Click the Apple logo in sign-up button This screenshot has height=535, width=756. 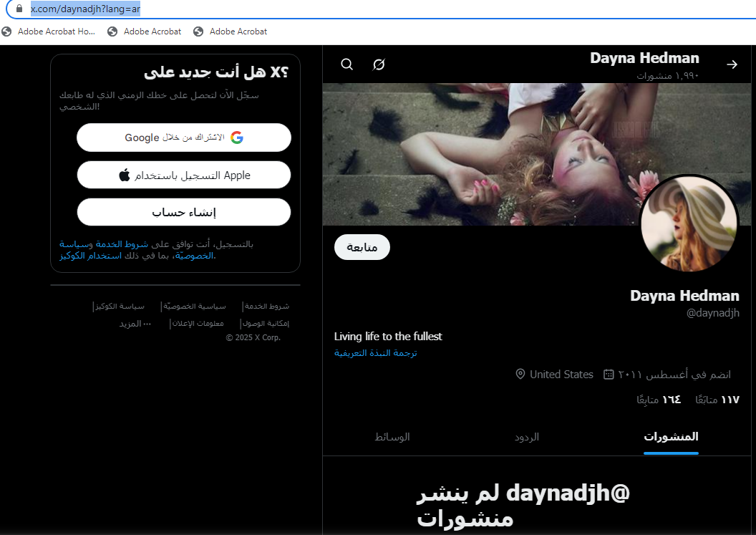(125, 175)
